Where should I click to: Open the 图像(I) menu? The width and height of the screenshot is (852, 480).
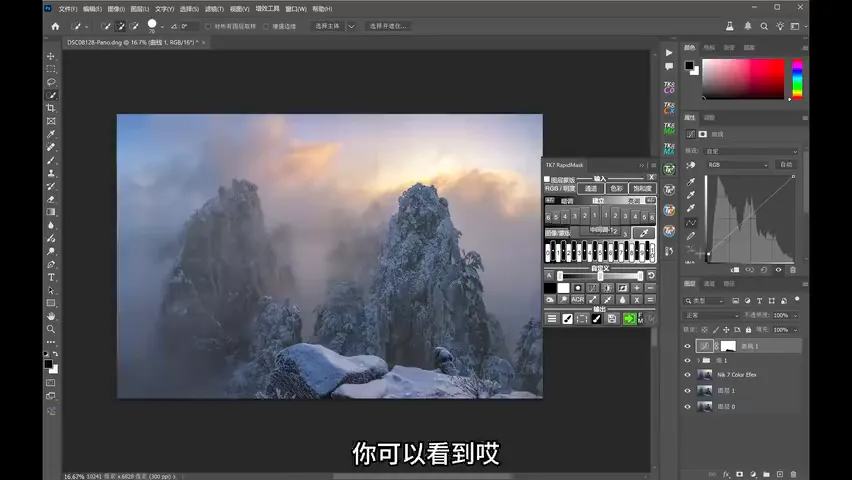tap(116, 9)
